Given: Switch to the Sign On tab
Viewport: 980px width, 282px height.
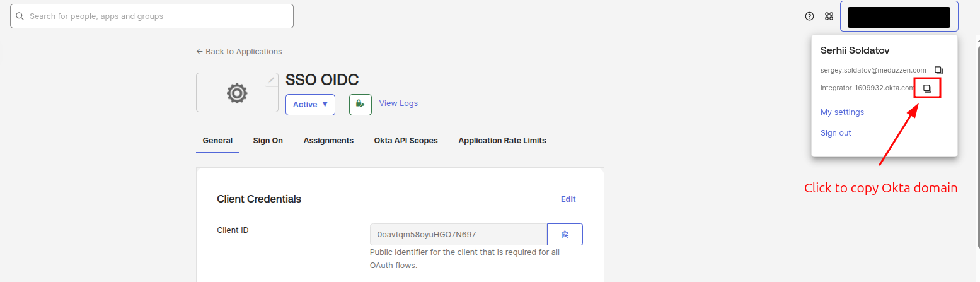Looking at the screenshot, I should [x=268, y=141].
